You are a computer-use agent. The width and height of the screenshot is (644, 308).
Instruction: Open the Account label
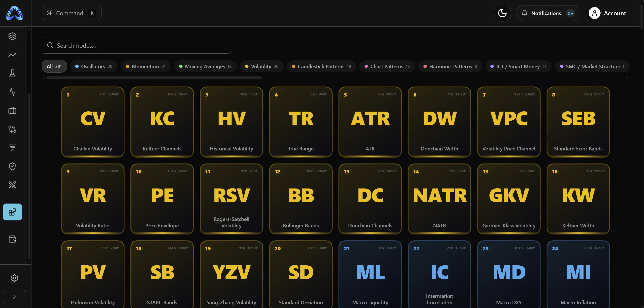[615, 13]
